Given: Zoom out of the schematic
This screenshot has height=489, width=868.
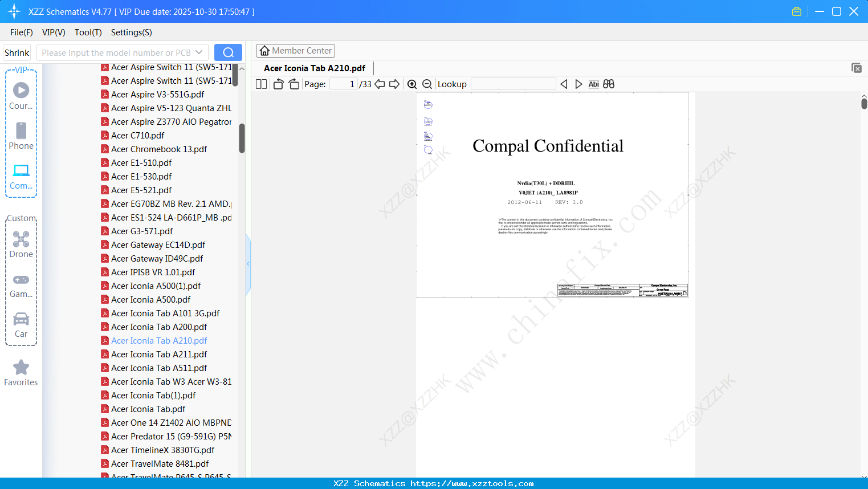Looking at the screenshot, I should 427,84.
